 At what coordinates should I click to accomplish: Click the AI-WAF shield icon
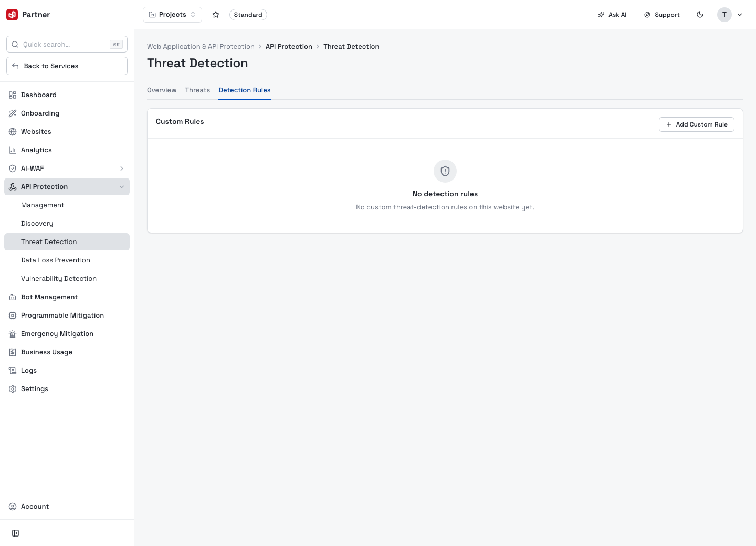[13, 169]
